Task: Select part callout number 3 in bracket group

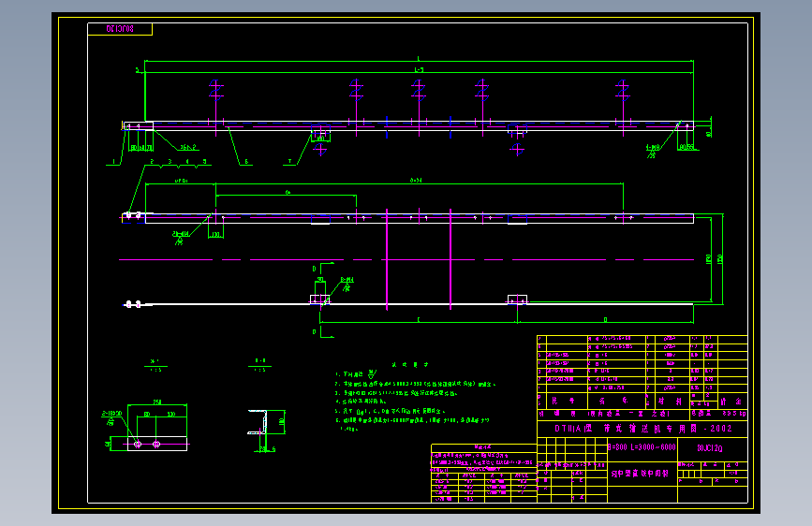Action: 170,162
